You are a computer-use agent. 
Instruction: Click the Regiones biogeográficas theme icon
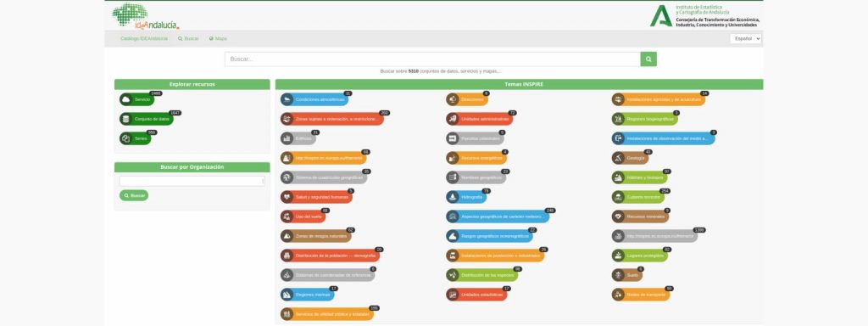618,119
